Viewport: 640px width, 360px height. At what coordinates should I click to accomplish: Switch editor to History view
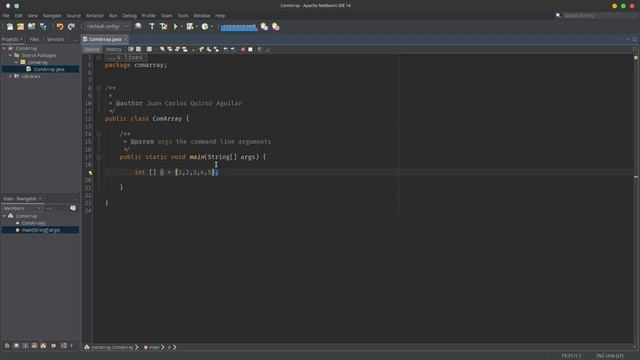(113, 49)
